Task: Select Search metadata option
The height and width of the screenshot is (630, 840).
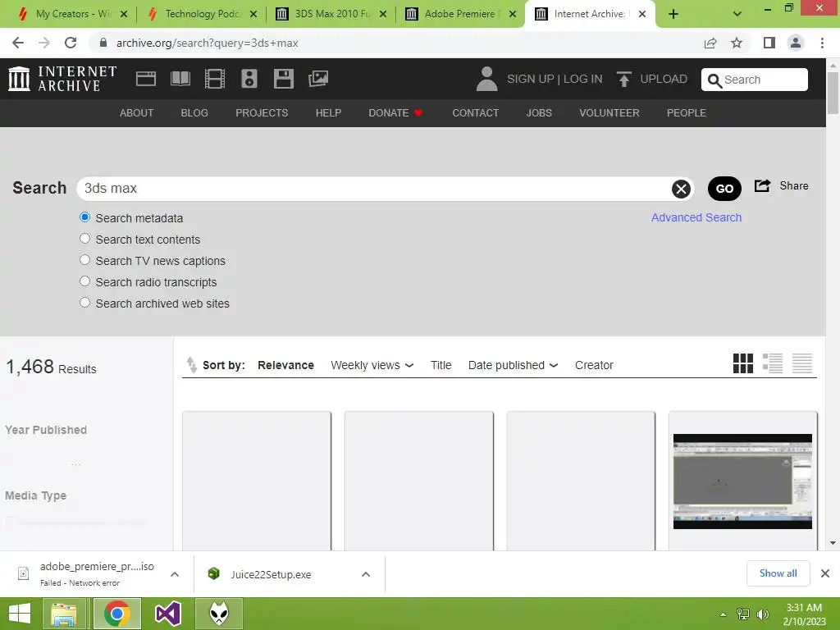Action: (x=84, y=217)
